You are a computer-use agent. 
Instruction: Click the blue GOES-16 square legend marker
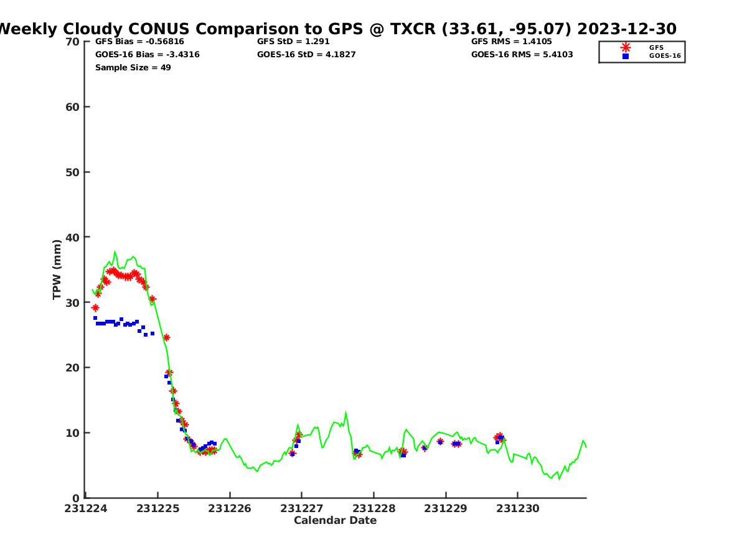625,56
